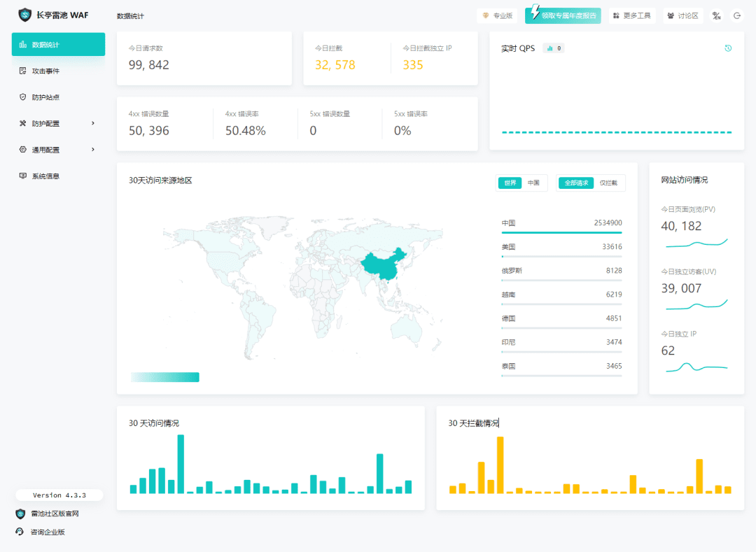Go to the 数据统计 menu item
756x552 pixels.
pos(58,45)
